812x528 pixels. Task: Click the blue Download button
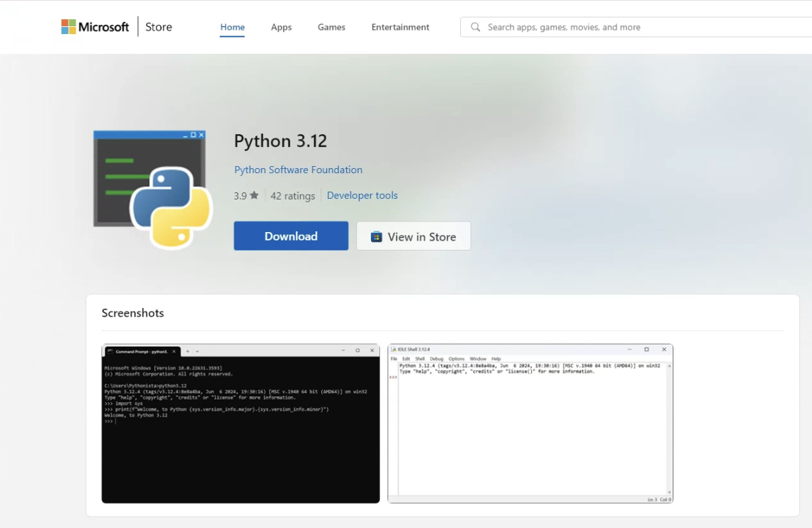[291, 236]
